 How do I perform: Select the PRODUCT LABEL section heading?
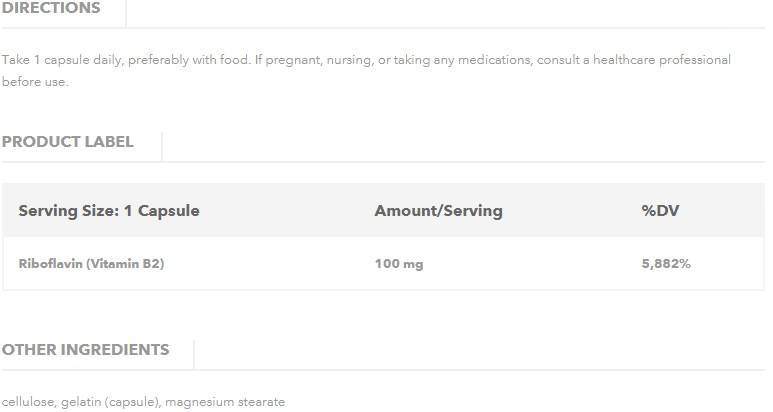pyautogui.click(x=67, y=142)
